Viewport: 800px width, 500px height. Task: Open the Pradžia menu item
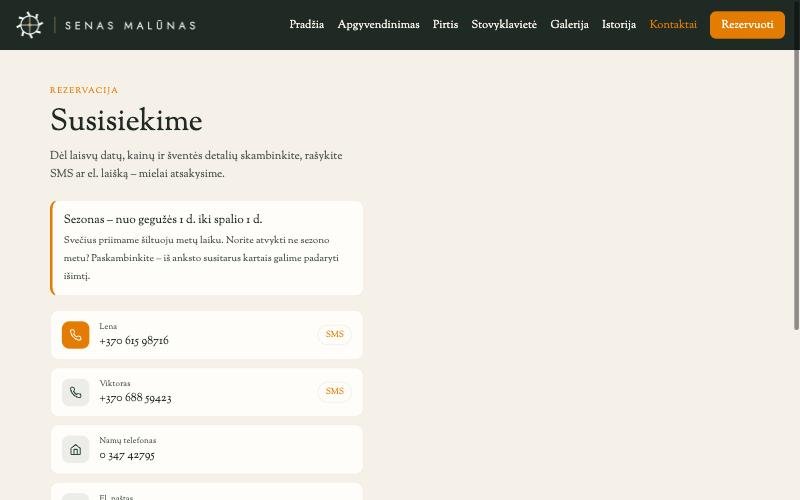click(x=307, y=24)
